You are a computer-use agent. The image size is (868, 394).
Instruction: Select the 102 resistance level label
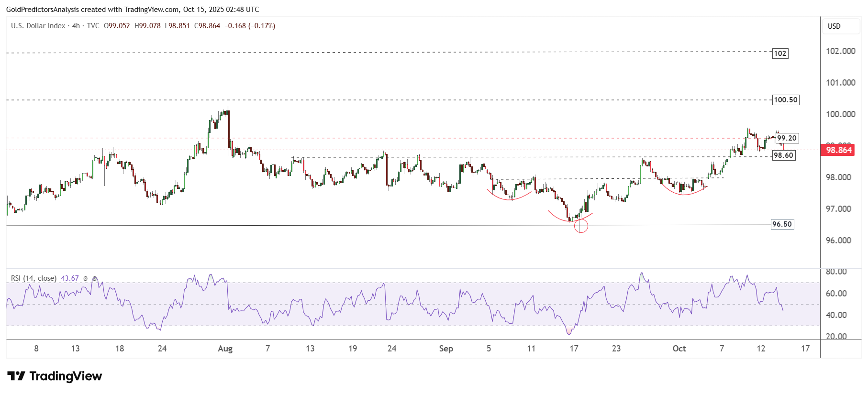coord(780,54)
